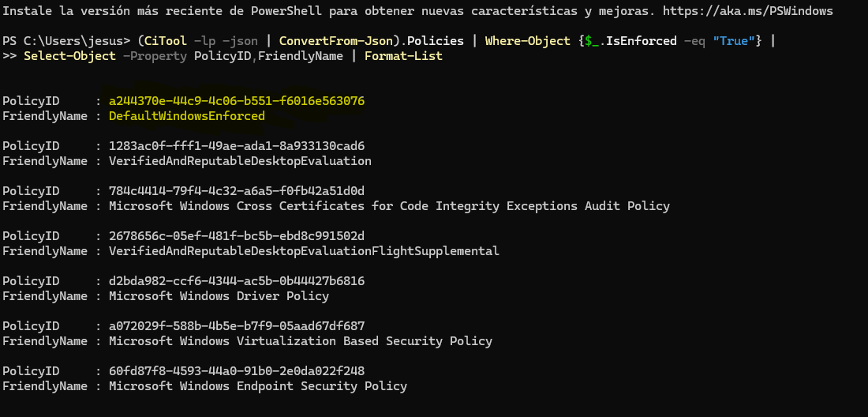
Task: Click Microsoft Windows Endpoint Security Policy name
Action: point(258,385)
